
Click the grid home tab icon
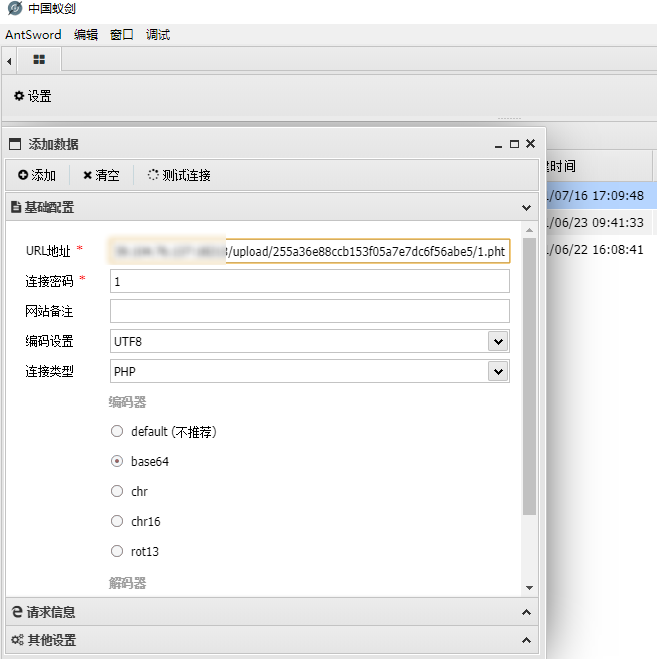click(x=39, y=60)
